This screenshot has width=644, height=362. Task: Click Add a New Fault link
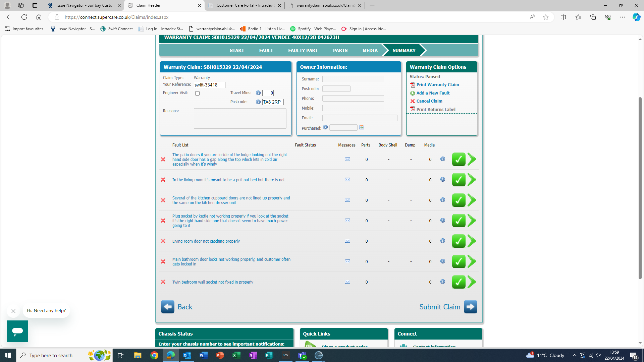433,93
